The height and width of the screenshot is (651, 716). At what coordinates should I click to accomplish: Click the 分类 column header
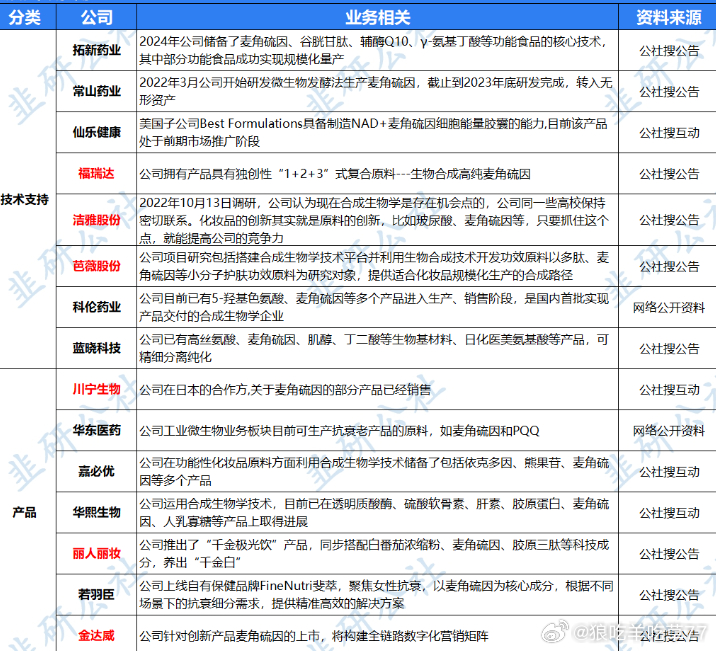[x=25, y=17]
